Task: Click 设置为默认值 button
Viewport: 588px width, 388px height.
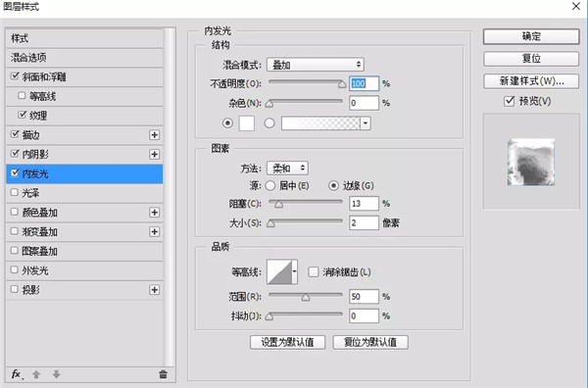Action: pyautogui.click(x=287, y=342)
